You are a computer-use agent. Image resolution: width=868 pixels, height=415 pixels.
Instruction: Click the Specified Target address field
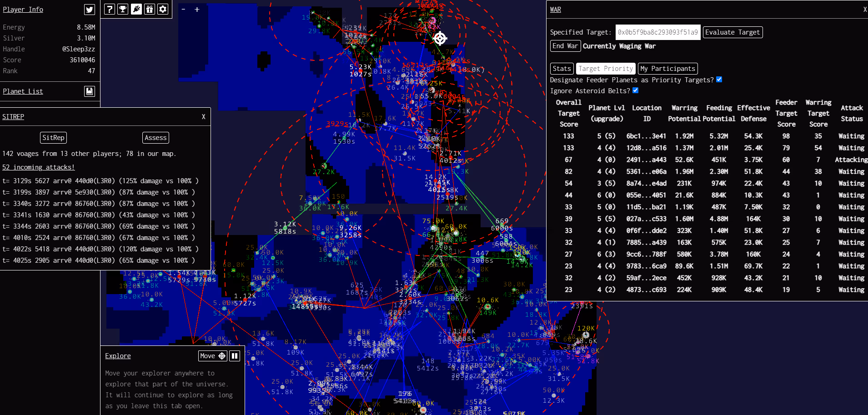658,32
